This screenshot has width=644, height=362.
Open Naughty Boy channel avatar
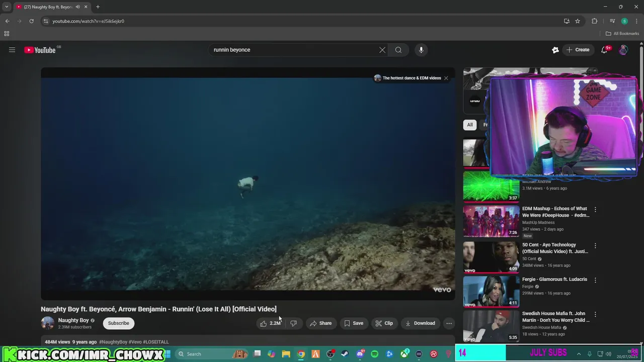[47, 323]
